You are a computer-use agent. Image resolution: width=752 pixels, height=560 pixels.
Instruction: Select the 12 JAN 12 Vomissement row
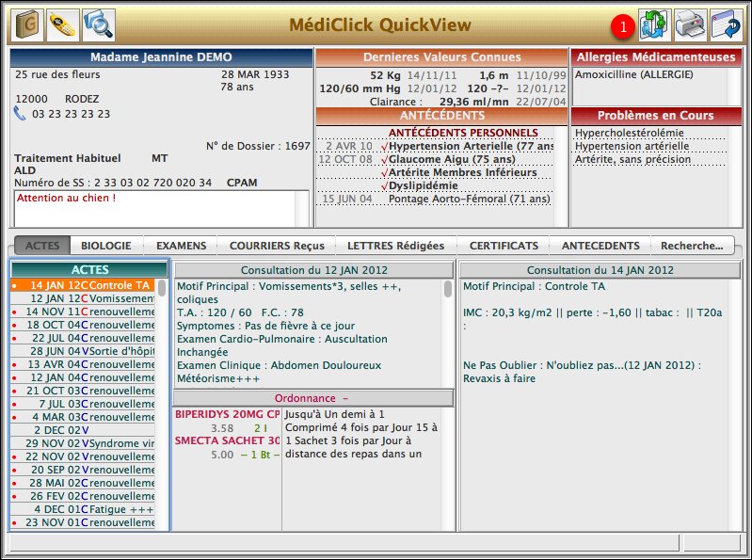(83, 298)
